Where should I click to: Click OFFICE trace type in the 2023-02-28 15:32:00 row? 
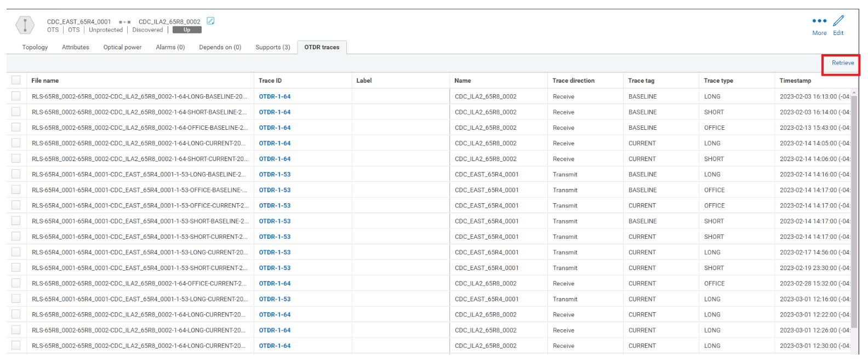[x=715, y=283]
